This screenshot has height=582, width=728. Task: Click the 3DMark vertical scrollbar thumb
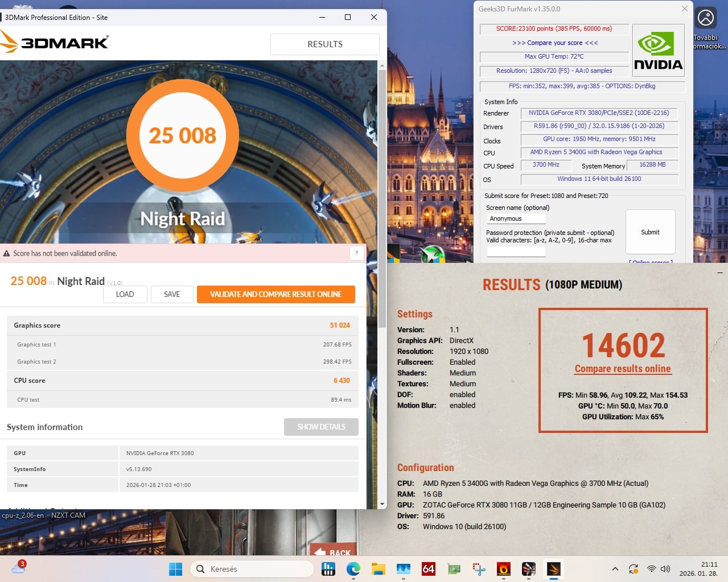tap(382, 199)
